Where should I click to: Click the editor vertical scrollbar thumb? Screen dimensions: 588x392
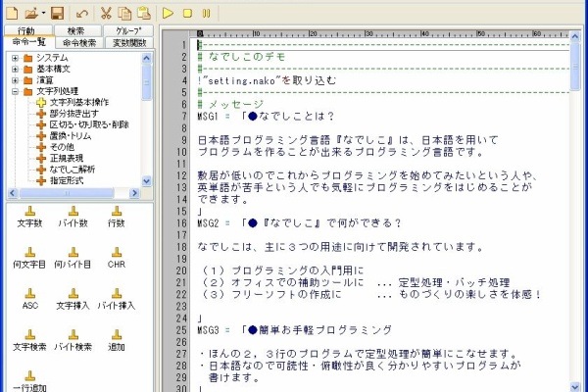pyautogui.click(x=575, y=66)
